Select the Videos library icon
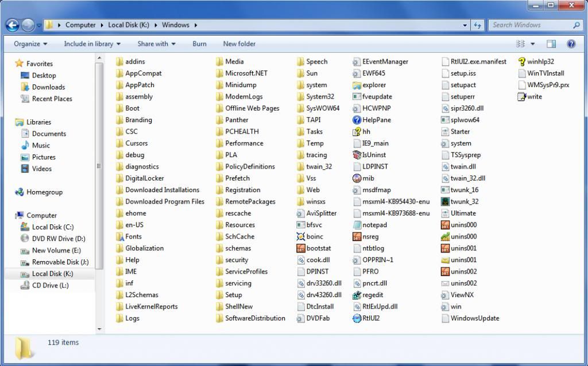 [x=25, y=169]
